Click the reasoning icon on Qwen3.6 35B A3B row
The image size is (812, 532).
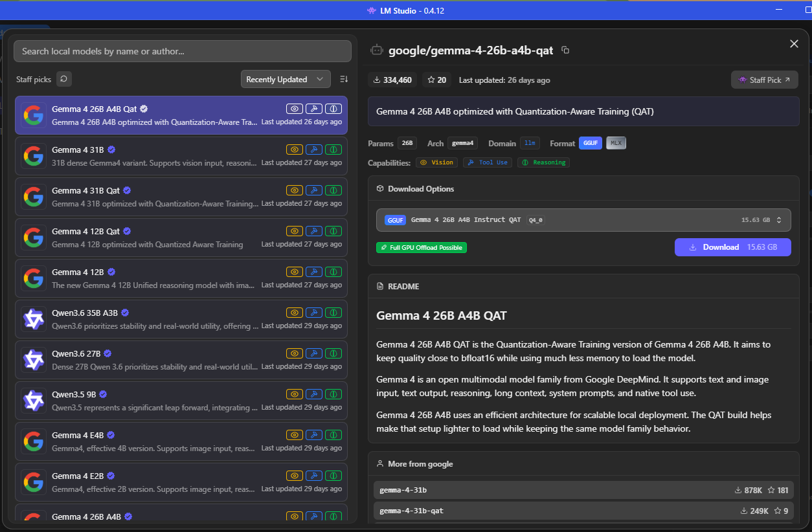[x=333, y=313]
